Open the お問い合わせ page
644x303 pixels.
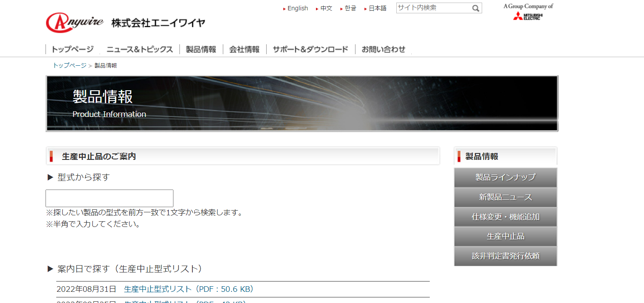coord(383,49)
